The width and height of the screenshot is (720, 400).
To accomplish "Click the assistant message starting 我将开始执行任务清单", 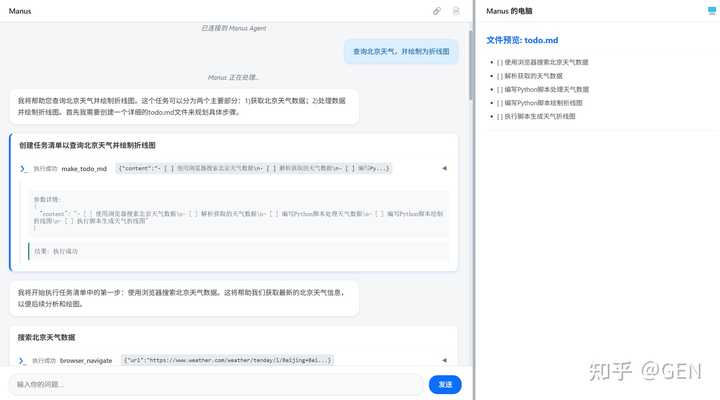I will point(184,298).
